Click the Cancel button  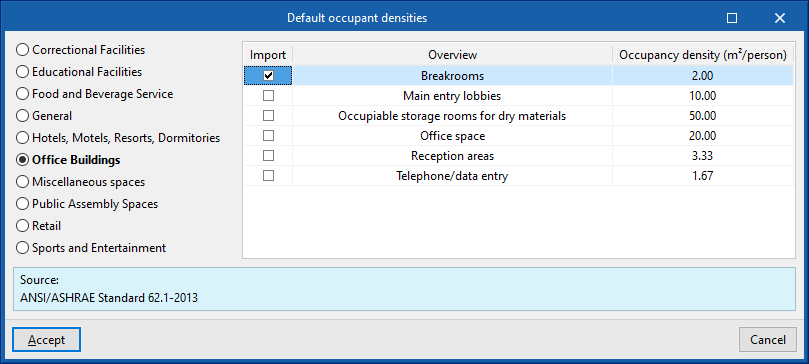click(x=768, y=340)
